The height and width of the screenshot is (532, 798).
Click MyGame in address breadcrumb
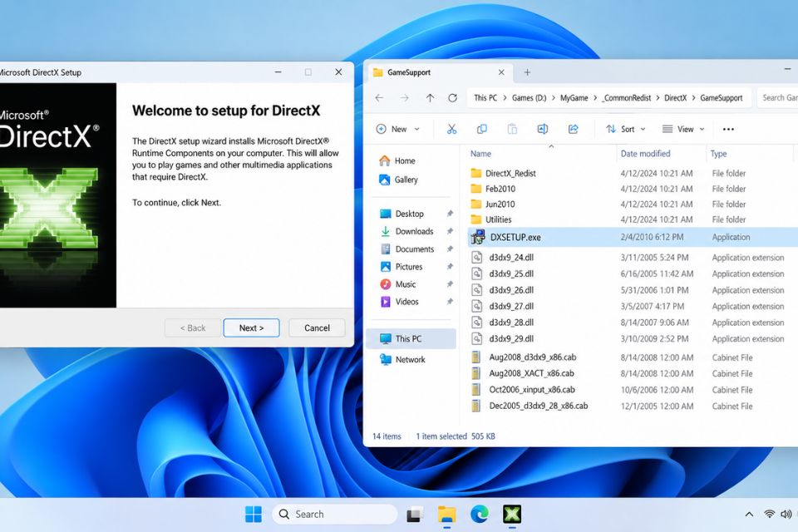(x=574, y=98)
